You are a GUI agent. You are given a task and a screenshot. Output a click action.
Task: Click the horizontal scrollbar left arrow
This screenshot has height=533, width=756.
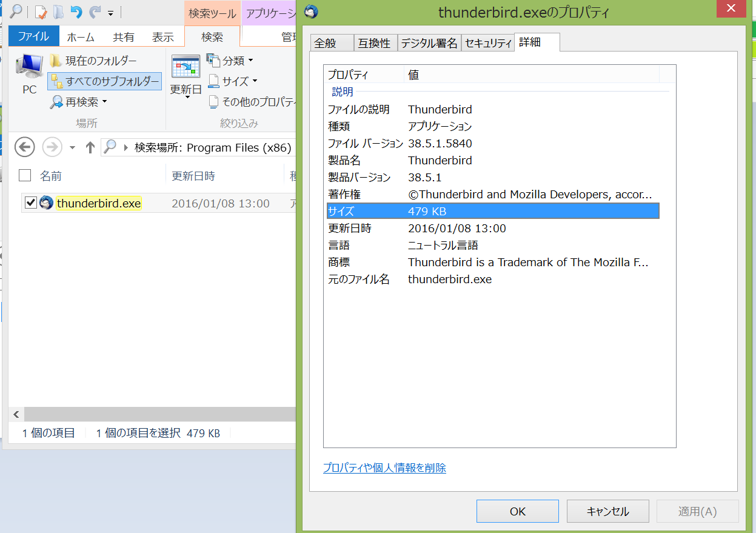tap(16, 415)
